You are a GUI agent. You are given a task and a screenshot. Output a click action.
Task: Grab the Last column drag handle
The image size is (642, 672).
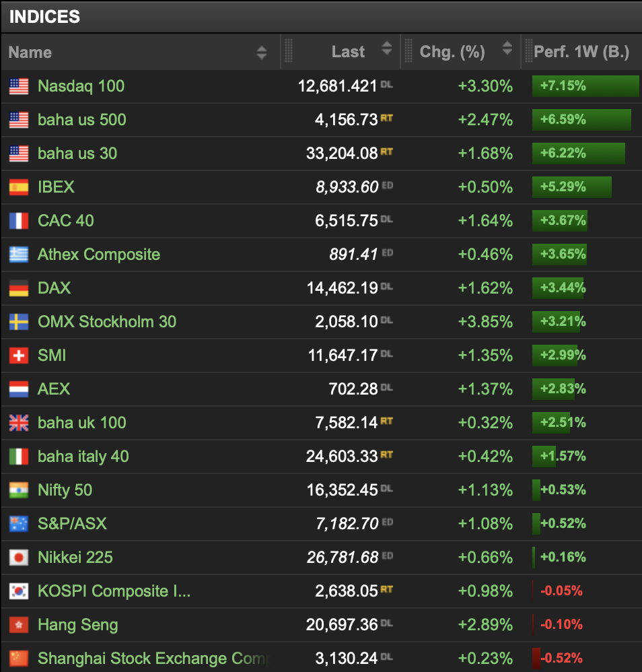click(x=289, y=51)
